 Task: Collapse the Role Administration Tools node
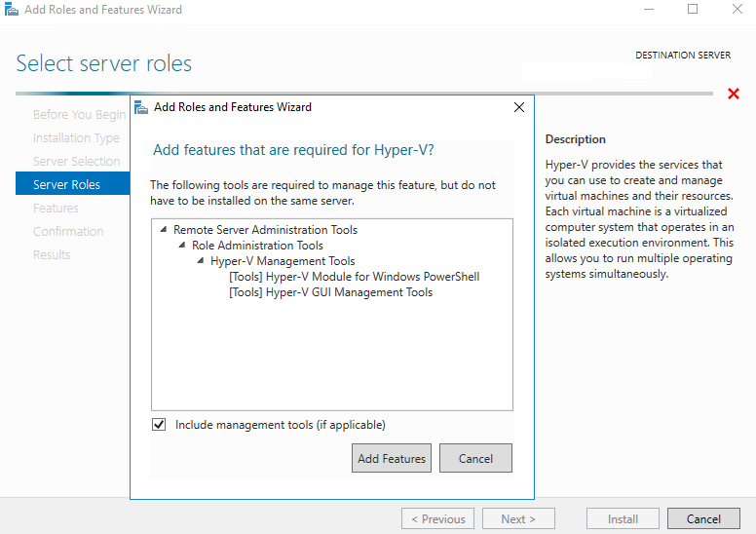[181, 246]
